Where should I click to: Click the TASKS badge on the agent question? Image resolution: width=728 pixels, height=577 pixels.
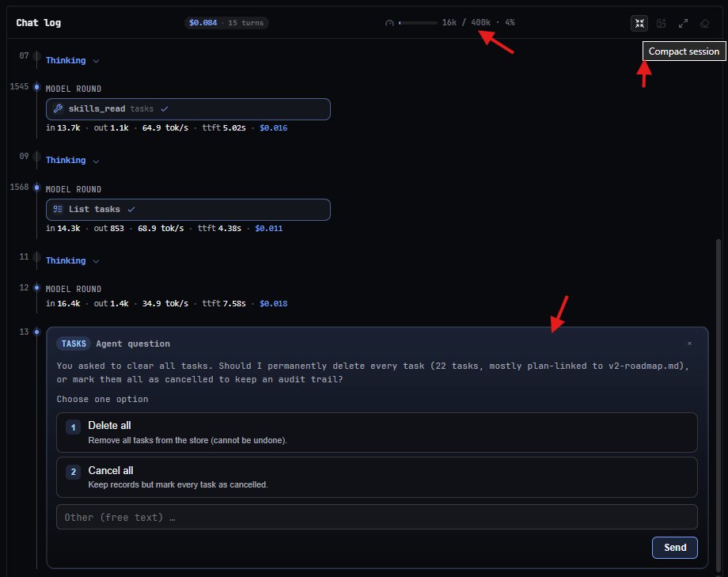74,344
